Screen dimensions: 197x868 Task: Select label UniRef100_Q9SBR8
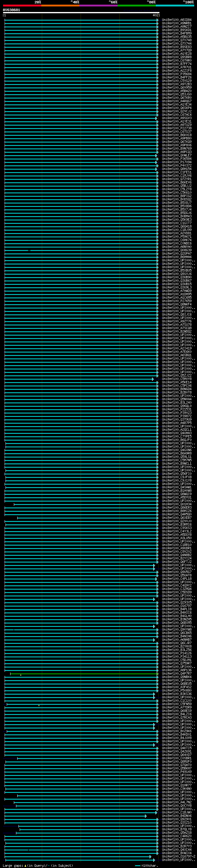[177, 57]
